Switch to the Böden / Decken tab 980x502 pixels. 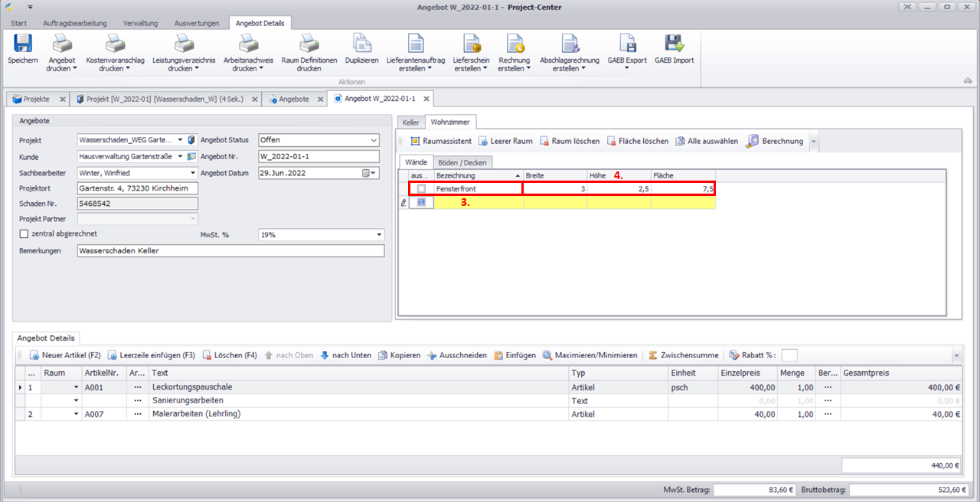(x=462, y=162)
